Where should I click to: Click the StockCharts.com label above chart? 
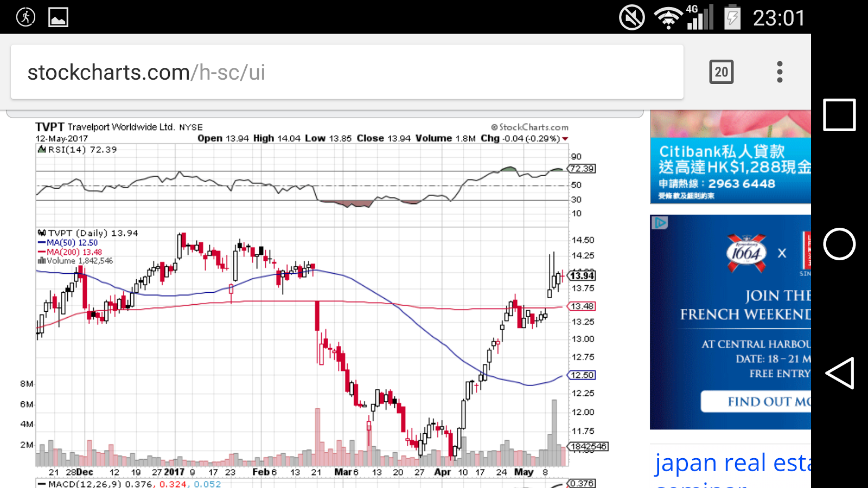click(x=530, y=127)
